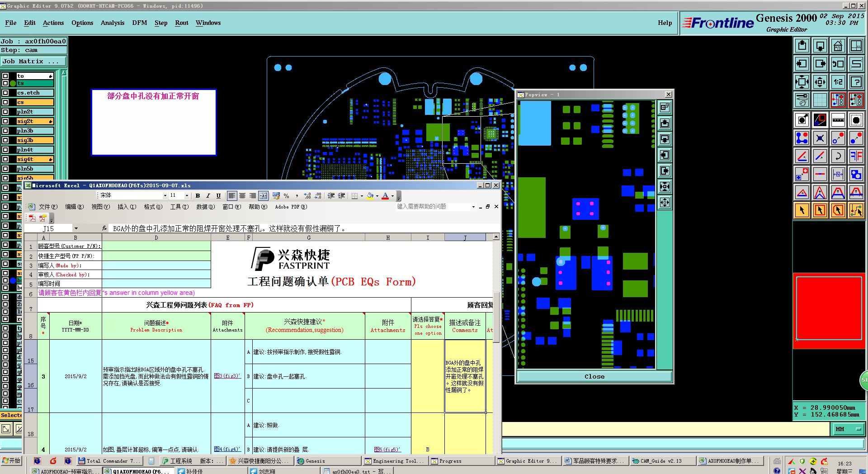This screenshot has width=868, height=474.
Task: Open the fill color dropdown arrow
Action: tap(377, 196)
